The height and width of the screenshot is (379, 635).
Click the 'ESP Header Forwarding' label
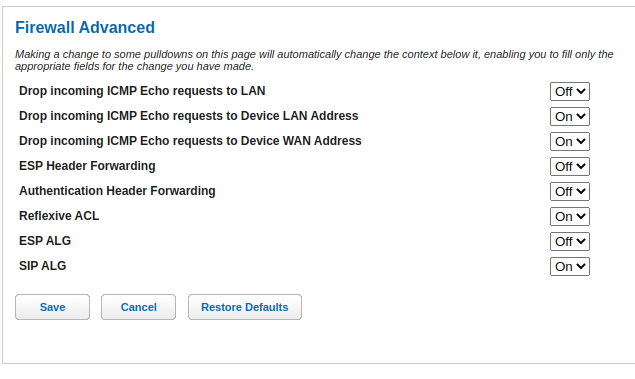(87, 166)
